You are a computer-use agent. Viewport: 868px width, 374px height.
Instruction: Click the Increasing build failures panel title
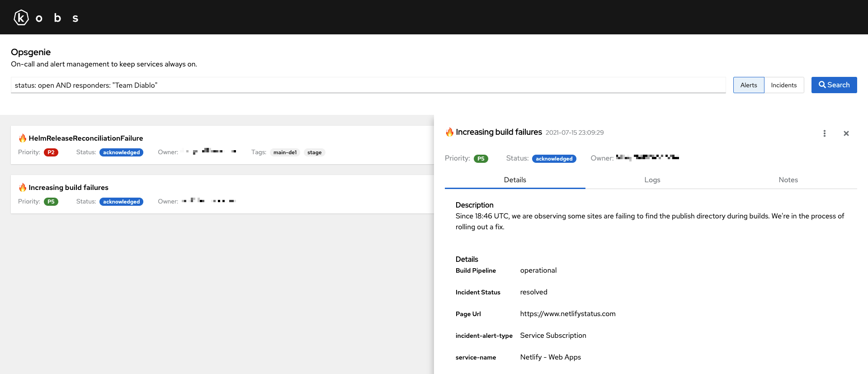(x=499, y=132)
